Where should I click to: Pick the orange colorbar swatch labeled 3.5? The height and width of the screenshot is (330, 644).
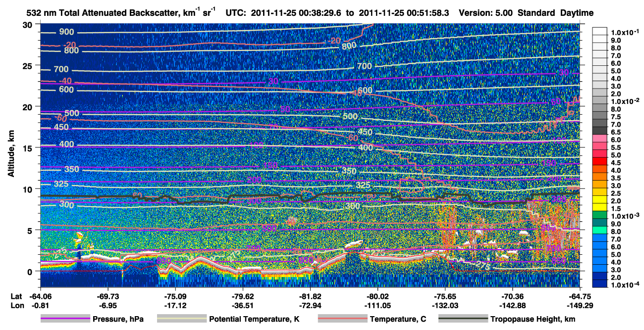(600, 178)
